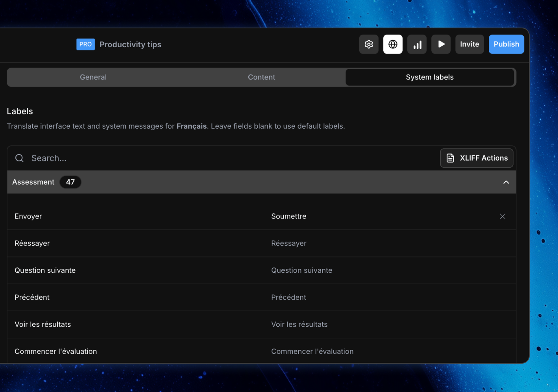Edit the Réessayer translation field
This screenshot has width=558, height=392.
click(x=386, y=244)
